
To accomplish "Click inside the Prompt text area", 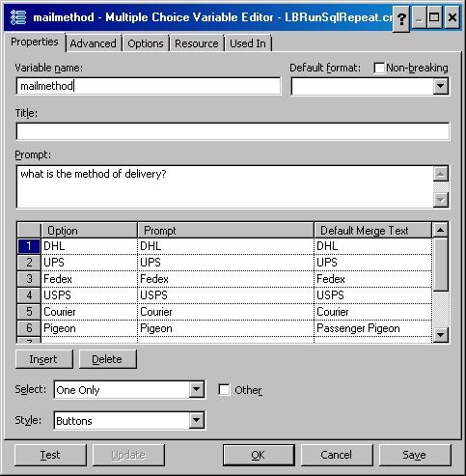I will [x=225, y=186].
